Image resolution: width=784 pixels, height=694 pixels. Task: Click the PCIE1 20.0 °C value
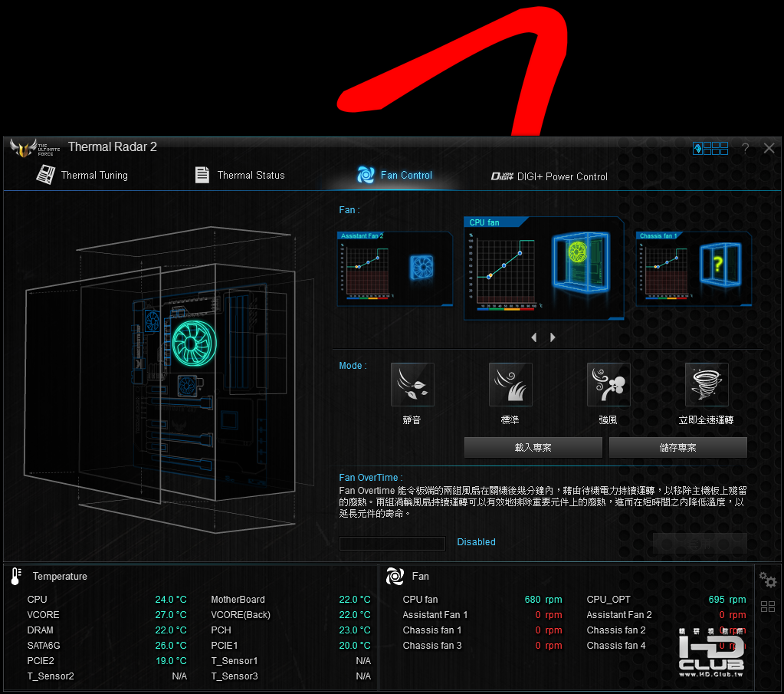[x=355, y=646]
